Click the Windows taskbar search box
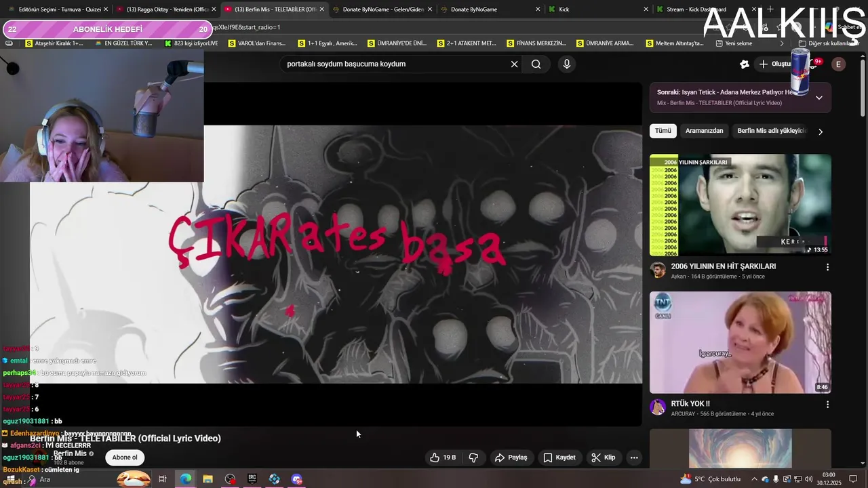868x488 pixels. 88,479
